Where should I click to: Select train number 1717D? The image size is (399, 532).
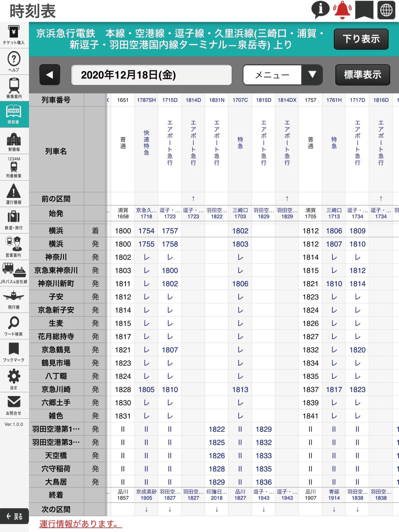pos(358,100)
